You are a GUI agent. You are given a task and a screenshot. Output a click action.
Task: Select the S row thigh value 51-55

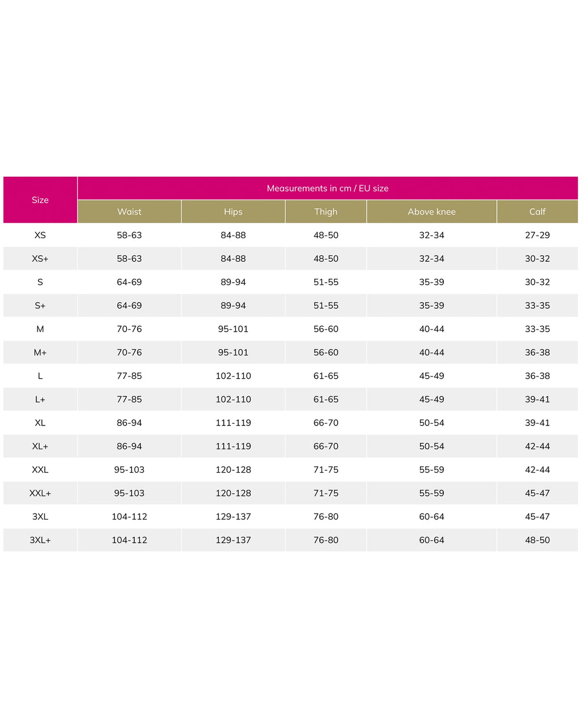(326, 282)
